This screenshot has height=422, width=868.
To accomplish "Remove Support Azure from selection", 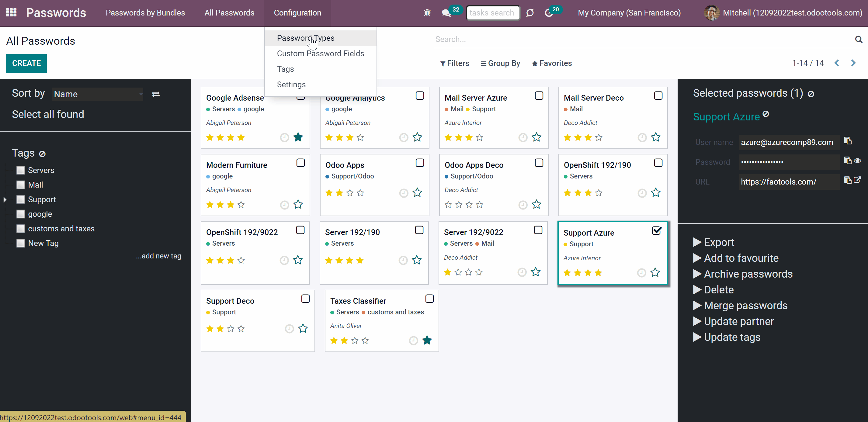I will (x=766, y=114).
